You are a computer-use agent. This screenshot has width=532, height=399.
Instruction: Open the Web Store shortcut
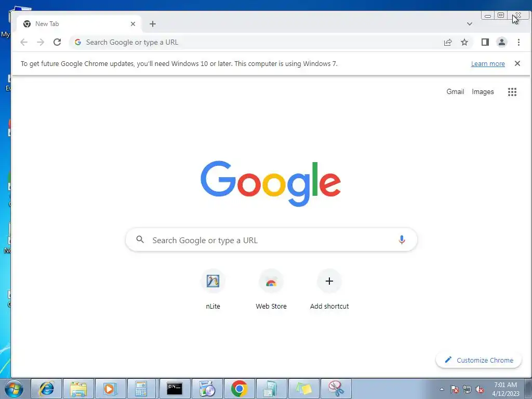271,289
